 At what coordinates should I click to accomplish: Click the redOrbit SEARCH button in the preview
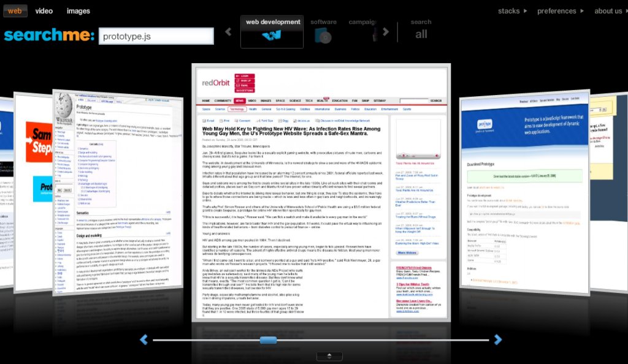[436, 100]
